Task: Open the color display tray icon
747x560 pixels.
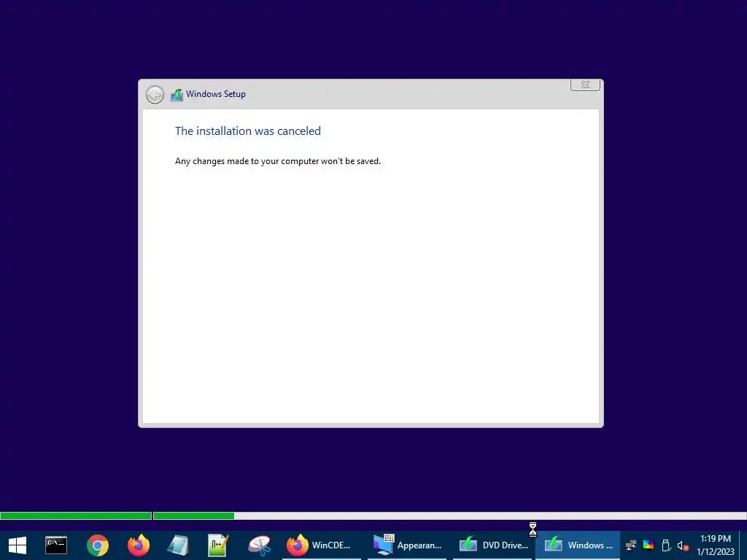Action: [649, 545]
